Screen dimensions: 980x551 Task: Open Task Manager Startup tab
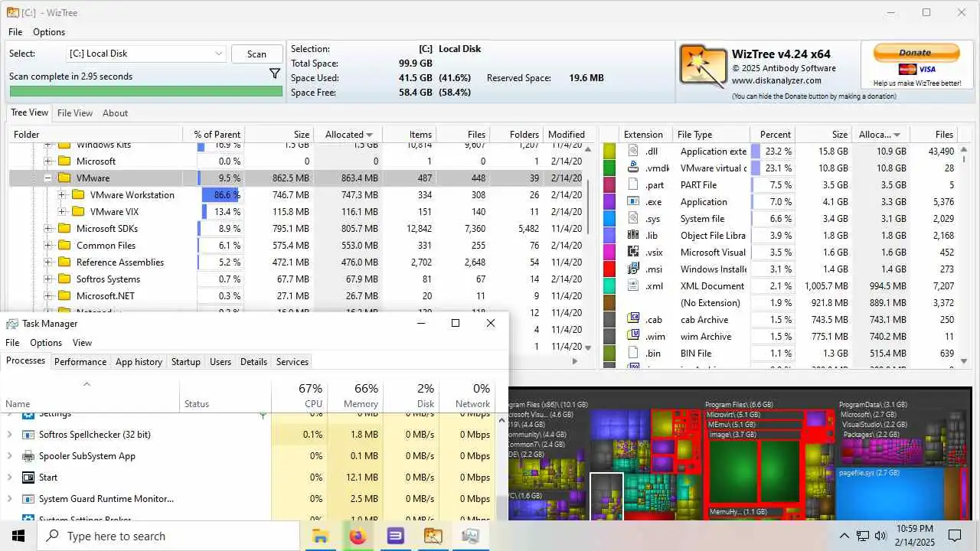pyautogui.click(x=186, y=362)
